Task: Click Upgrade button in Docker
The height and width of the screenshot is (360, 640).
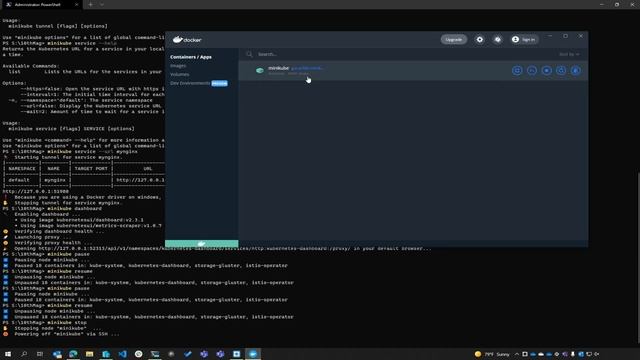Action: click(x=453, y=40)
